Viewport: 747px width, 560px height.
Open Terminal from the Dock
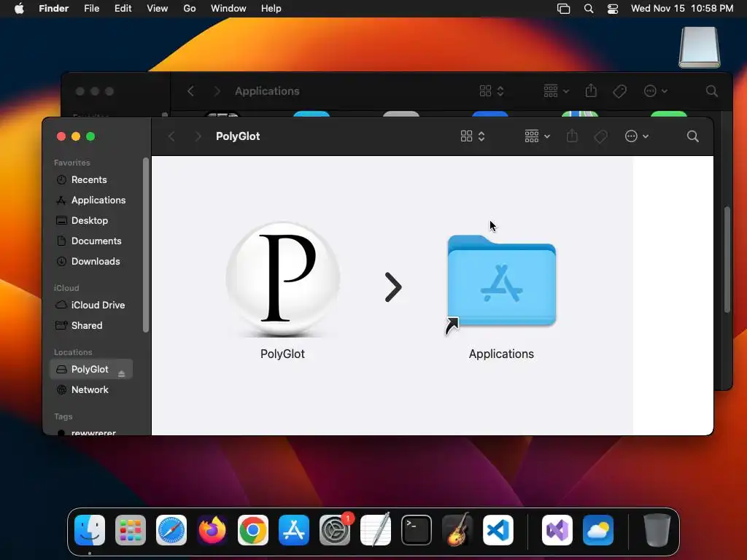pyautogui.click(x=417, y=530)
